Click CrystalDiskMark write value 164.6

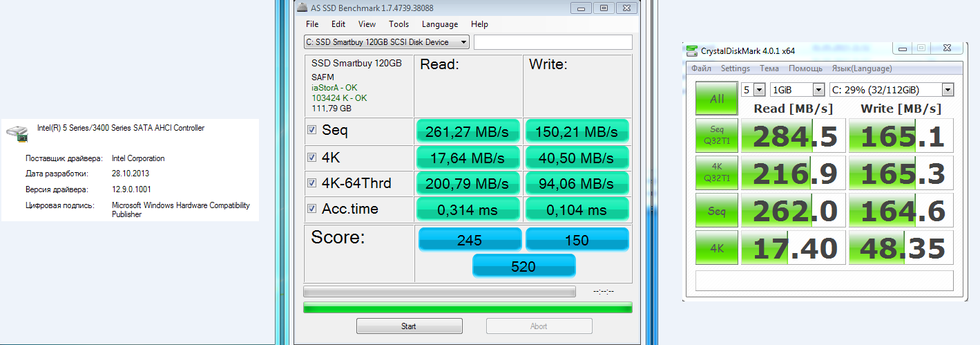901,211
